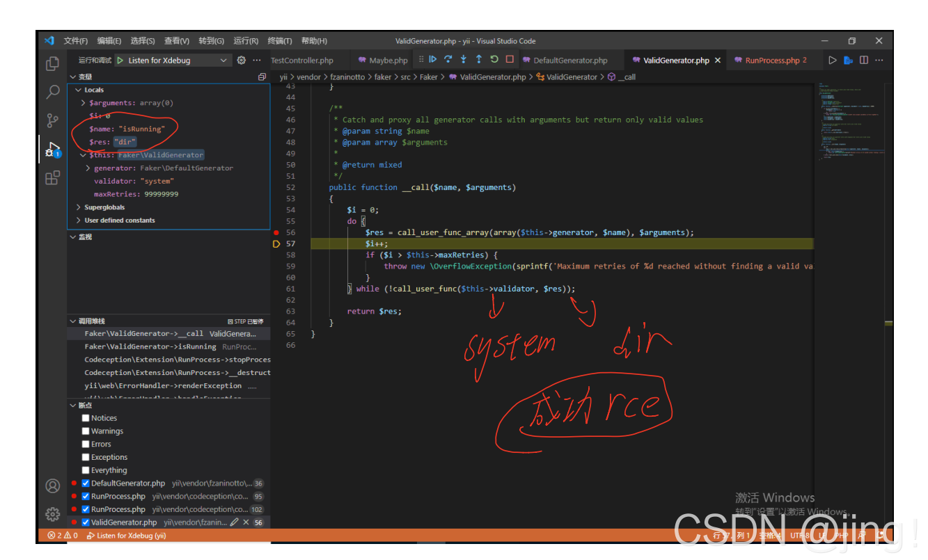Viewport: 928px width, 560px height.
Task: Collapse all variables icon in 变量 header
Action: [x=262, y=77]
